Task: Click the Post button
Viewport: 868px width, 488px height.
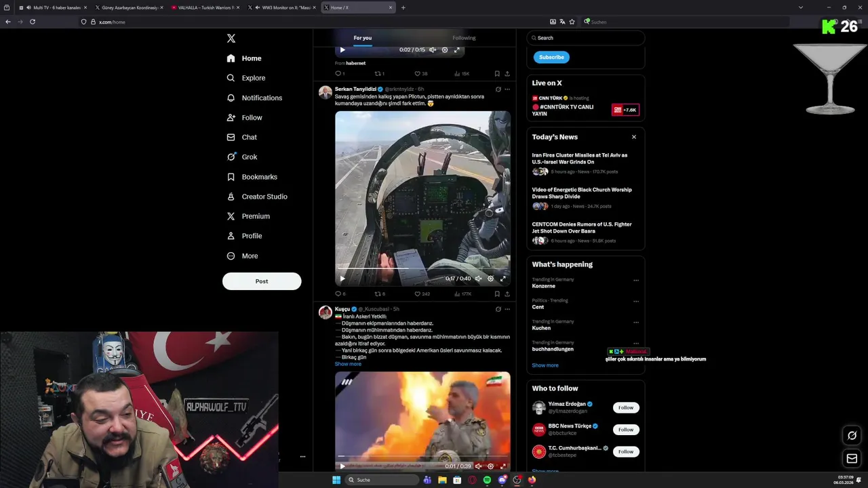Action: pos(262,281)
